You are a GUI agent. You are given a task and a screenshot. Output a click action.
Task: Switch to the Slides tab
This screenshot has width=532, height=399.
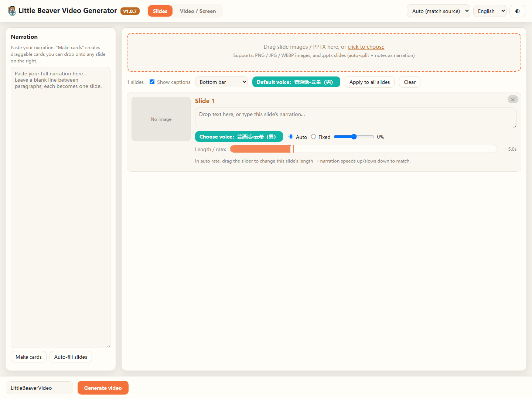point(160,11)
